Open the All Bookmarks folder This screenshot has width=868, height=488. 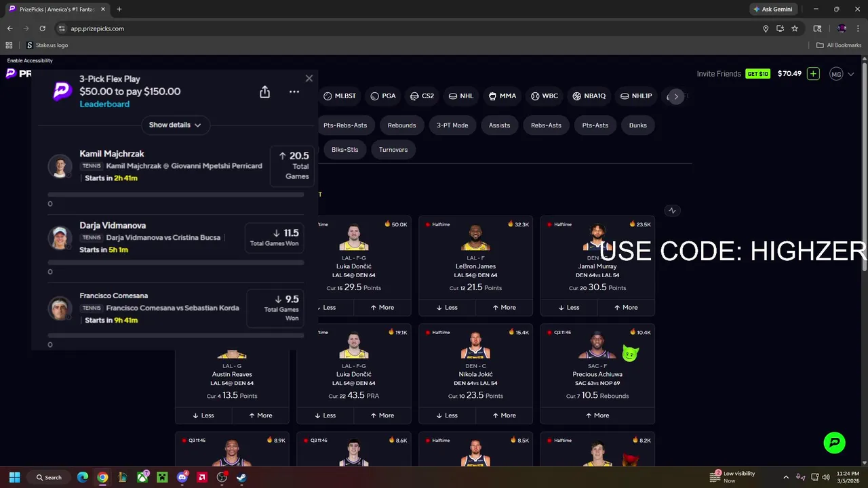pos(838,45)
